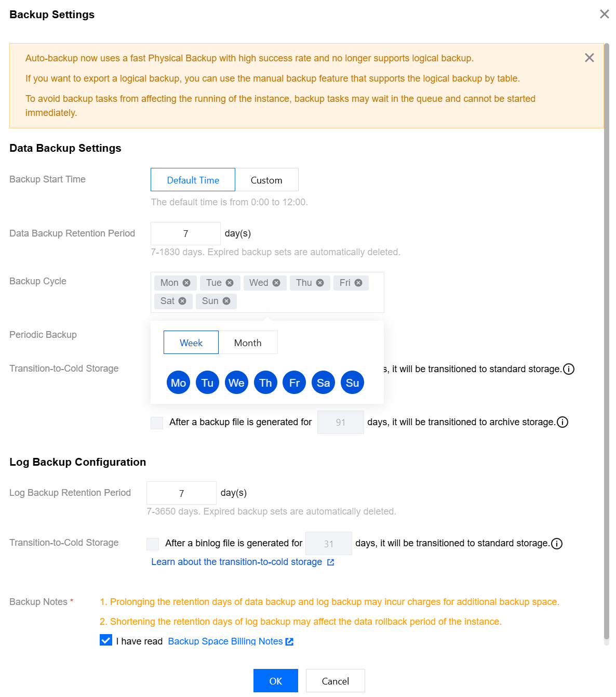
Task: Uncheck the I have read checkbox
Action: [x=106, y=640]
